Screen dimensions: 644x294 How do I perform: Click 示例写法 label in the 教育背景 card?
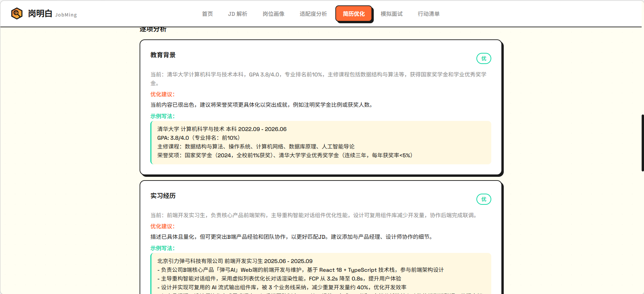pos(162,116)
